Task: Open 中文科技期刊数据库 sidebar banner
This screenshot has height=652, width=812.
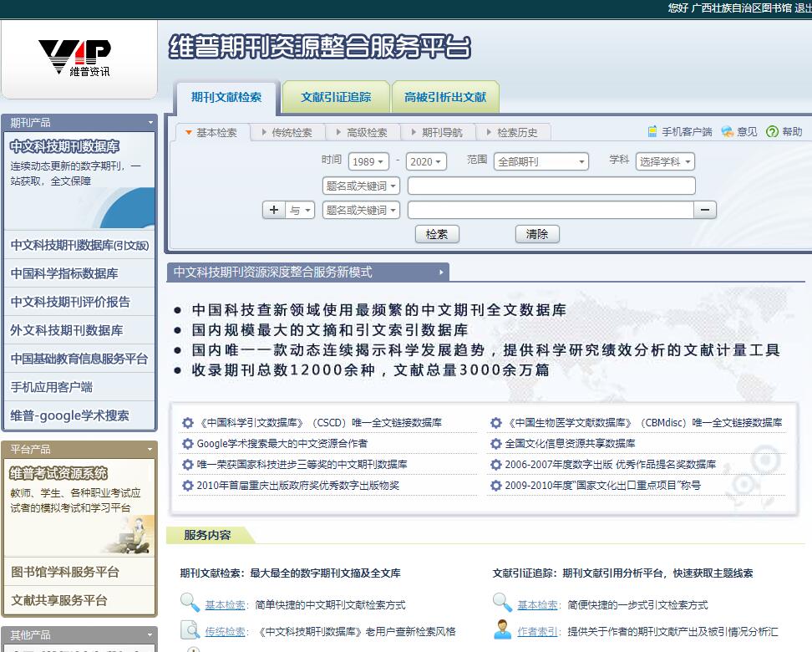Action: point(79,181)
